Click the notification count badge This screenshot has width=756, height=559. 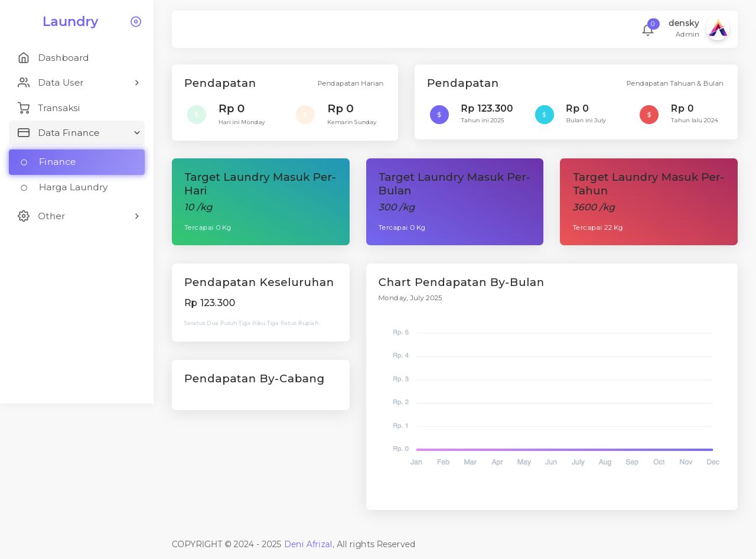pos(653,24)
